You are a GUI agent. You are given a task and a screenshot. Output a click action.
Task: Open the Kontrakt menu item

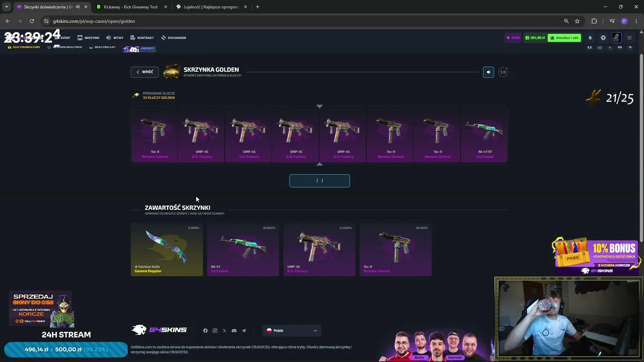(x=142, y=38)
